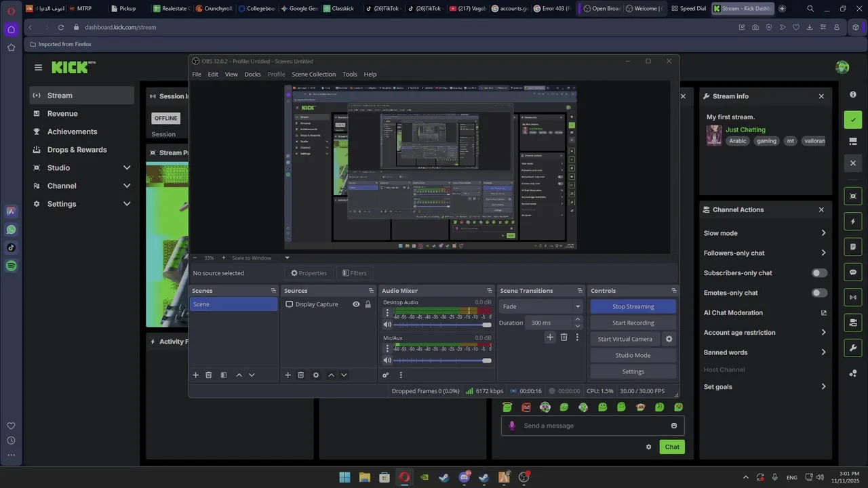Image resolution: width=868 pixels, height=488 pixels.
Task: Move scene up arrow
Action: pyautogui.click(x=239, y=375)
